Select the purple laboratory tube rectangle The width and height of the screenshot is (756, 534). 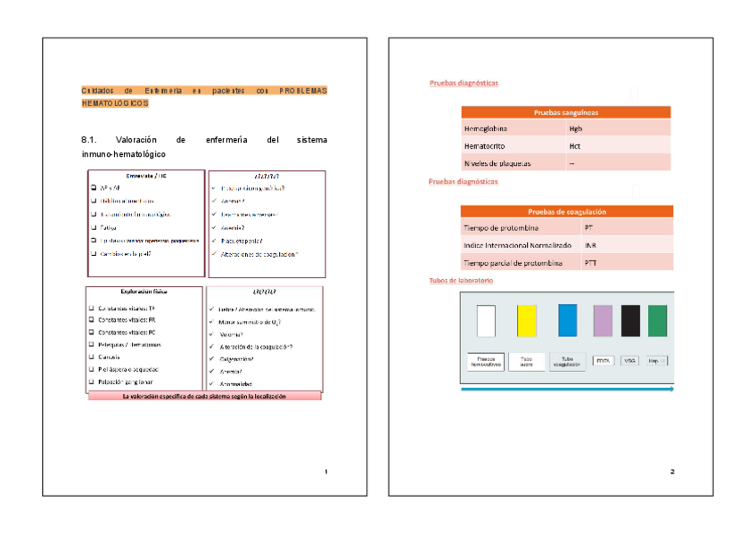click(x=604, y=321)
